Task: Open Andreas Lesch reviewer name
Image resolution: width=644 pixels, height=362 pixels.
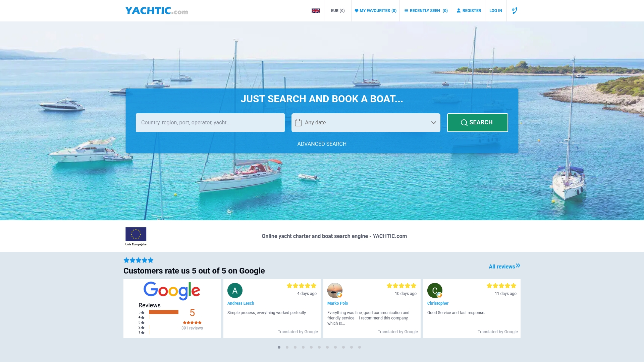Action: pyautogui.click(x=241, y=303)
